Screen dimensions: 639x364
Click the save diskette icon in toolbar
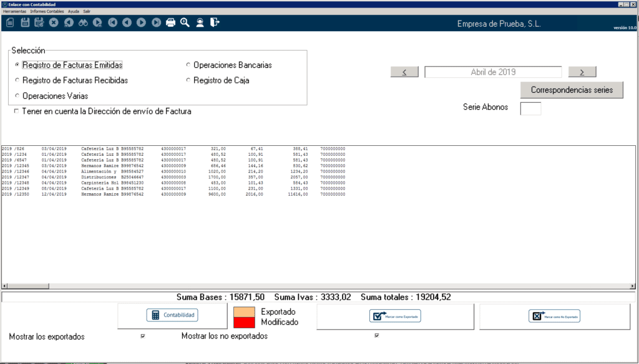click(25, 22)
